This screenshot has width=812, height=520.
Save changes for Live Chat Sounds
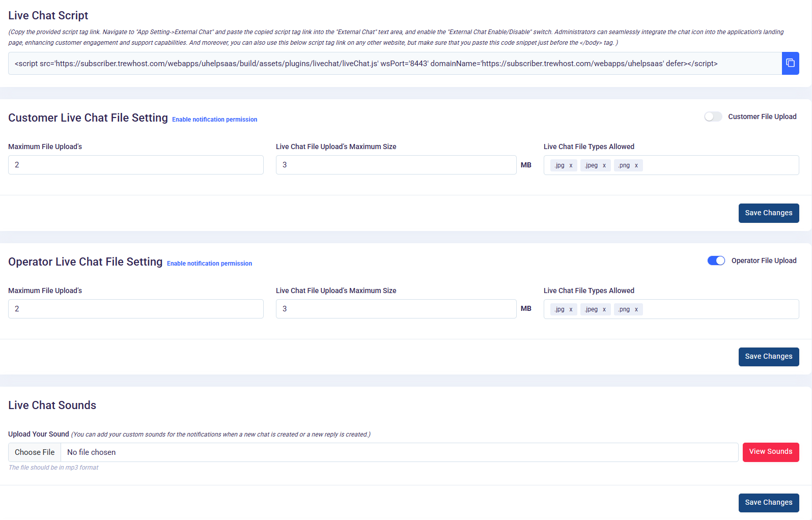768,503
